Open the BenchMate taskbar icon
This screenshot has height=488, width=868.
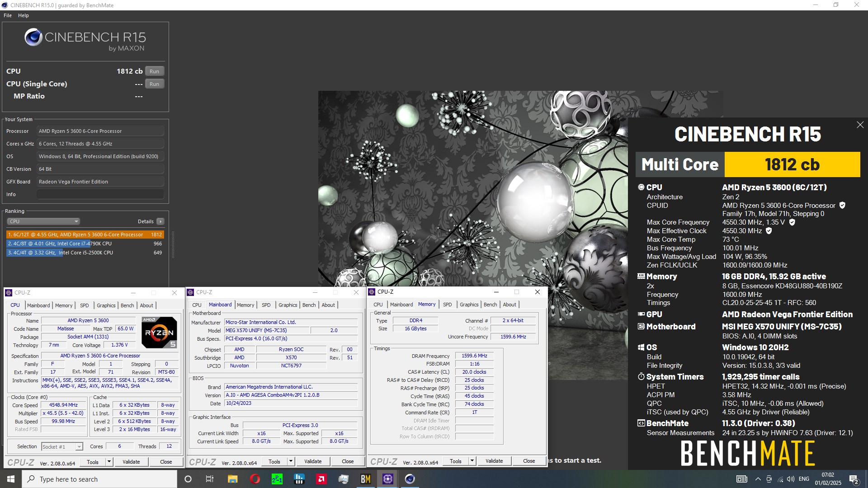(365, 479)
